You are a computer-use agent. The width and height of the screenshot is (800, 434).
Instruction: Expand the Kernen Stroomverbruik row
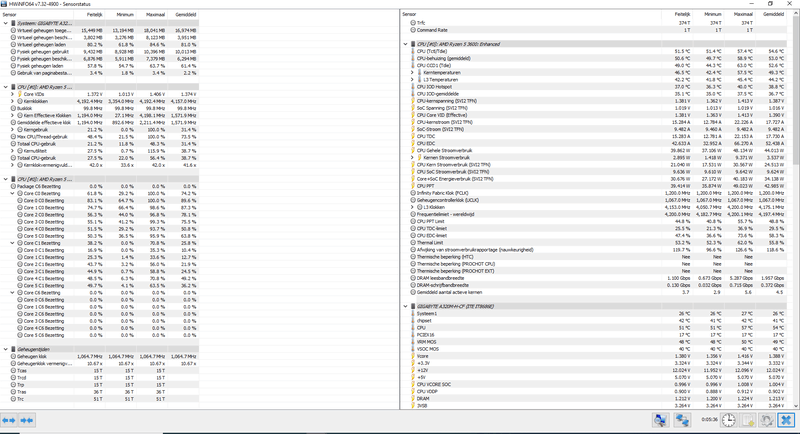point(412,158)
